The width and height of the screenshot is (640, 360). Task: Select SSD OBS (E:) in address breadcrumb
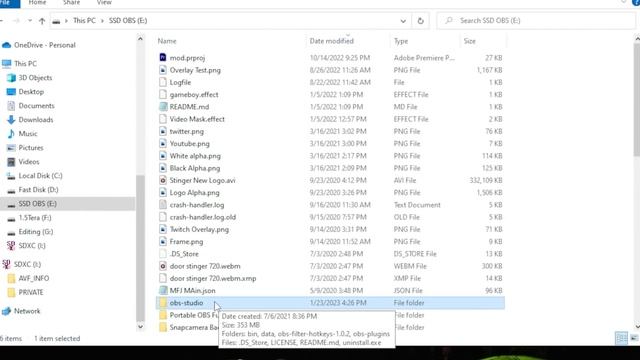click(x=128, y=20)
